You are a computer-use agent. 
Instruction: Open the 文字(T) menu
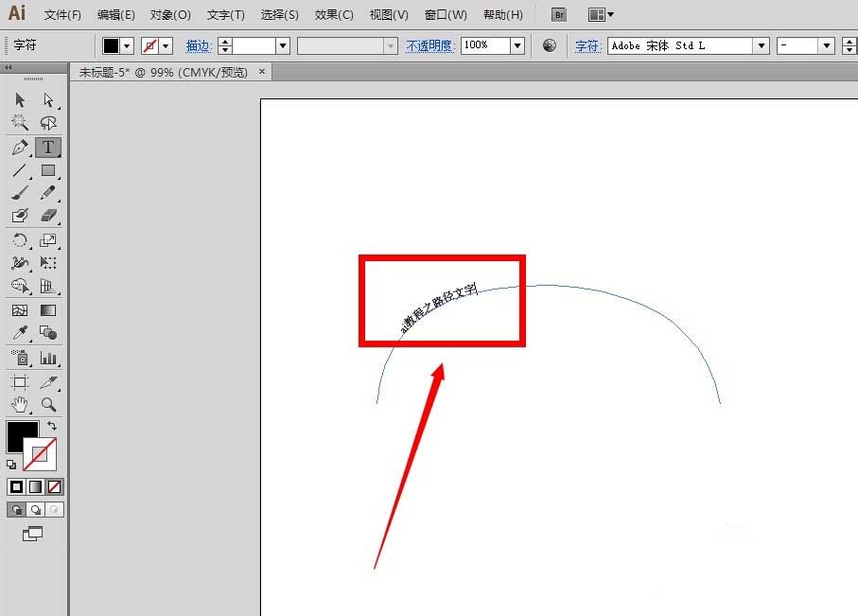(x=225, y=15)
